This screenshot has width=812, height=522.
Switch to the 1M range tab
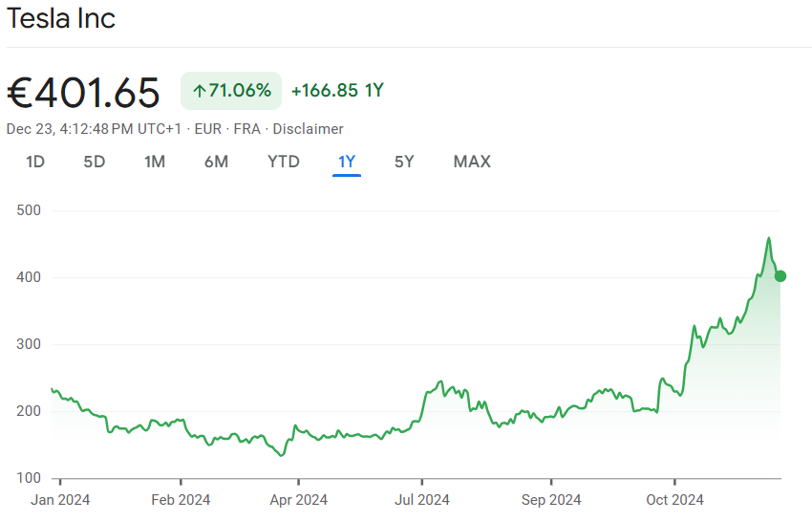[155, 162]
